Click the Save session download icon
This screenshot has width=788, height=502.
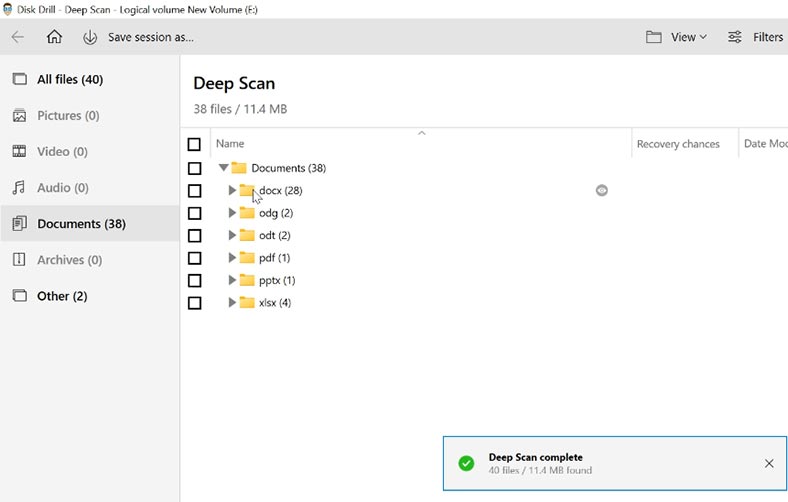pos(90,37)
